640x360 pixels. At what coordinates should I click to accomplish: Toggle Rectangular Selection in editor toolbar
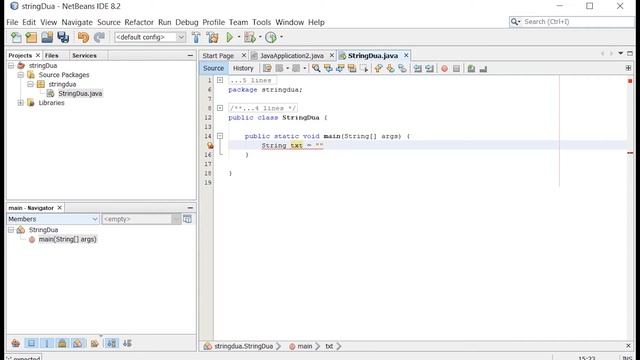[364, 69]
